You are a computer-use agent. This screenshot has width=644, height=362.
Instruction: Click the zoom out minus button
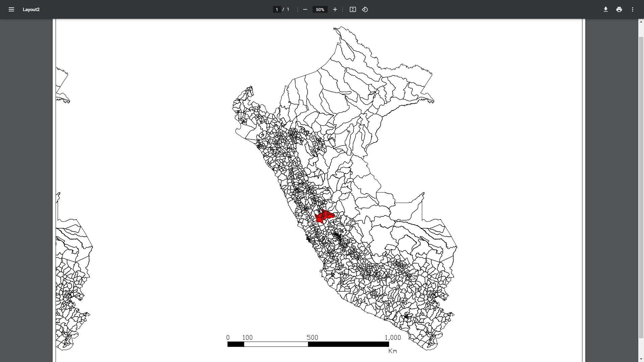point(305,9)
